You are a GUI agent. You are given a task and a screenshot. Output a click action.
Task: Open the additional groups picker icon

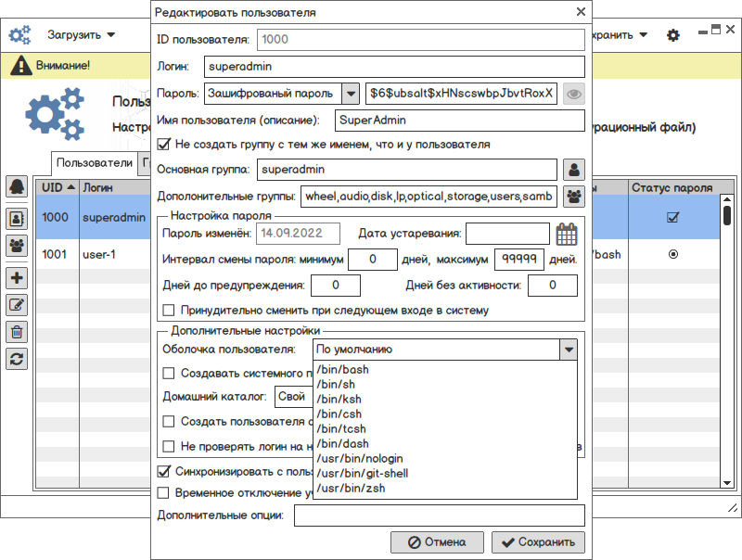(574, 197)
